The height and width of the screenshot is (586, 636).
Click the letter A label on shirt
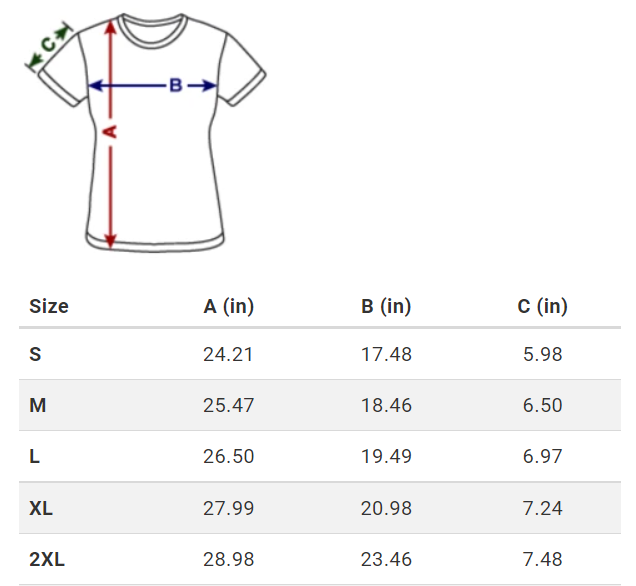coord(110,132)
